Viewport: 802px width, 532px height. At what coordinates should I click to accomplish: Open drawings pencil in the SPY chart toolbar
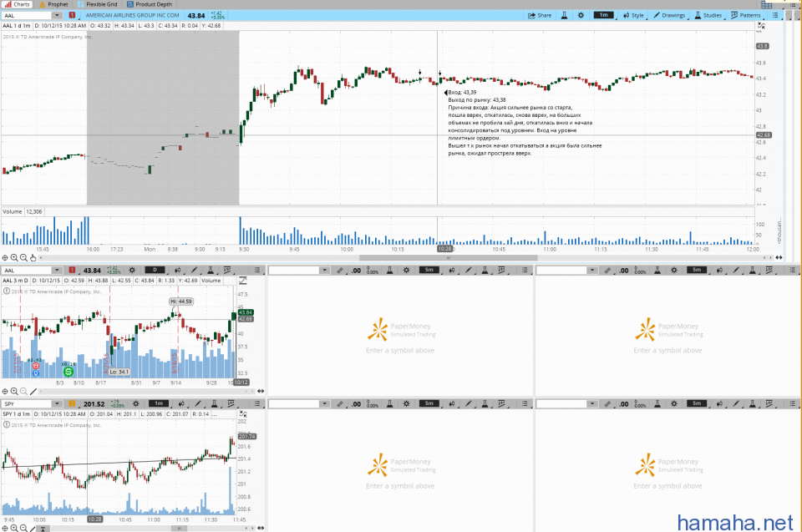click(198, 404)
